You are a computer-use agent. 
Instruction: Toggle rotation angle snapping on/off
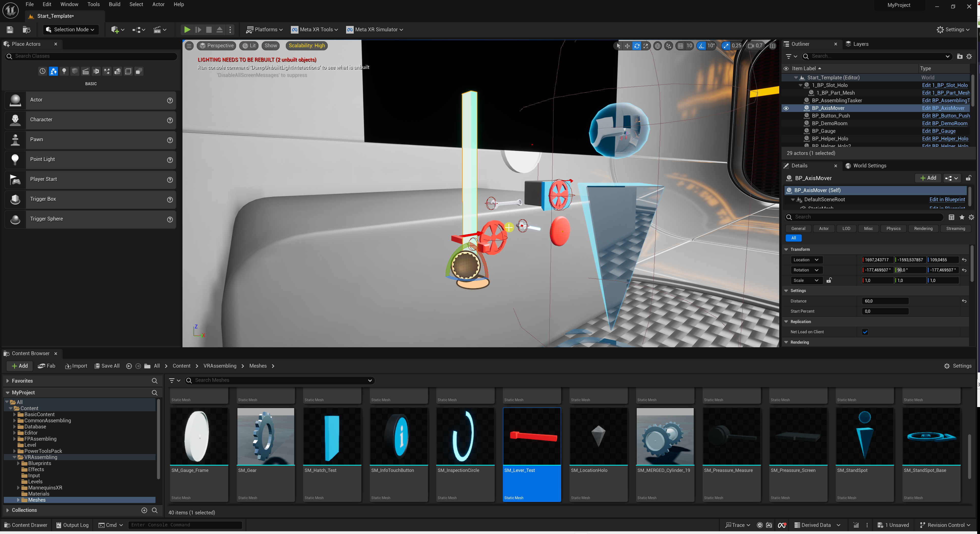[x=701, y=46]
